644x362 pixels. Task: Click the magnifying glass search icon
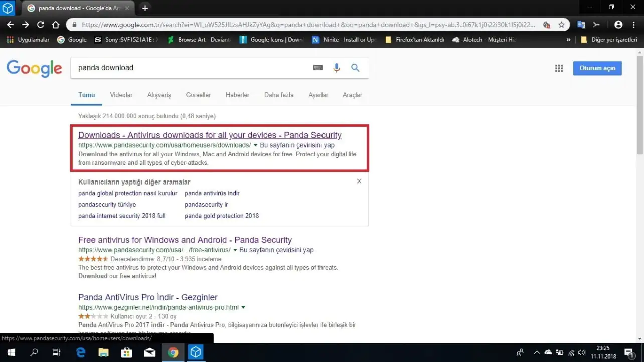coord(355,68)
